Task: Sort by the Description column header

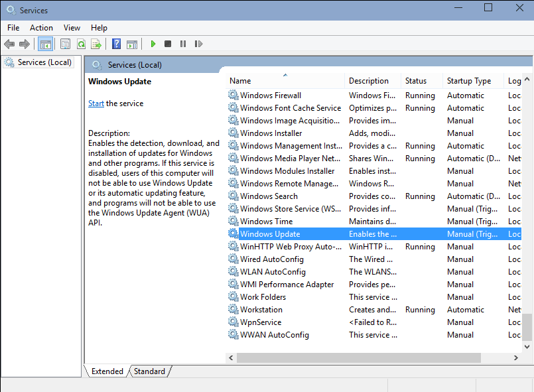Action: [373, 81]
